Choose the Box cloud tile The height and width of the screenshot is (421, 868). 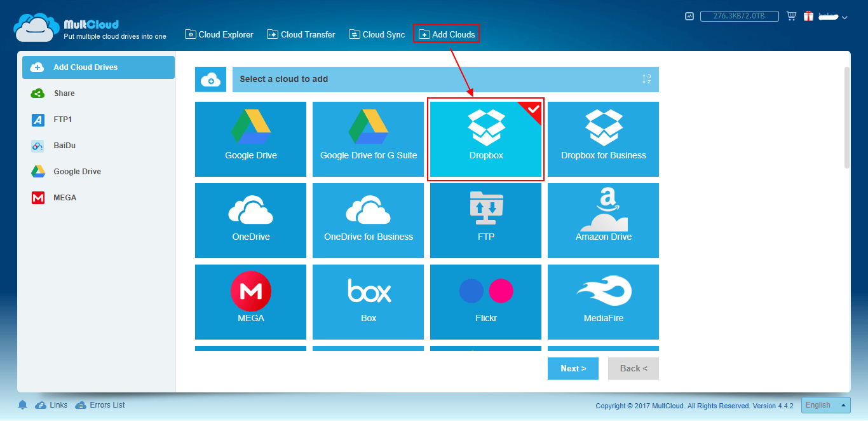point(368,302)
